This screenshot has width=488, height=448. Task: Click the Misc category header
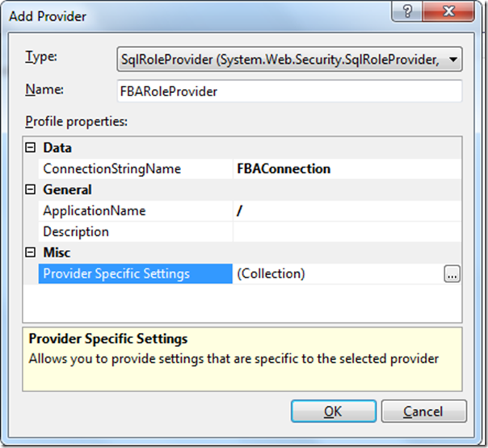coord(57,253)
